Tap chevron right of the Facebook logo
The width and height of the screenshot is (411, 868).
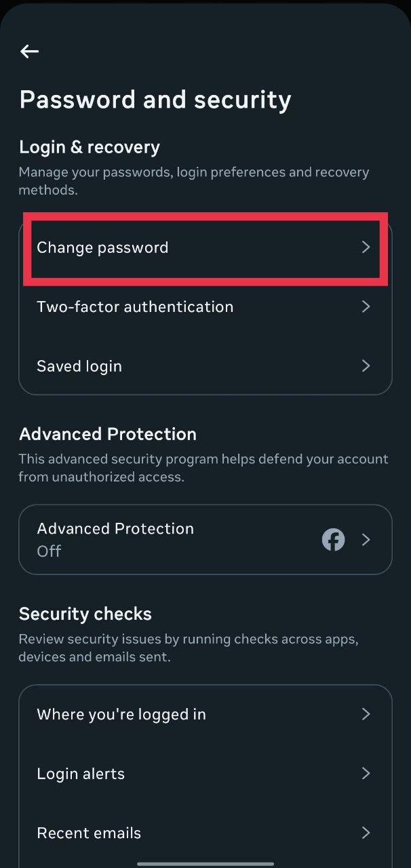[x=366, y=540]
